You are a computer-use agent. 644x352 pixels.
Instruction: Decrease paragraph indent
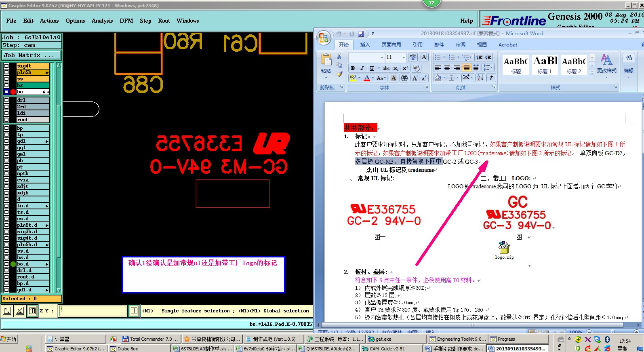click(x=479, y=57)
